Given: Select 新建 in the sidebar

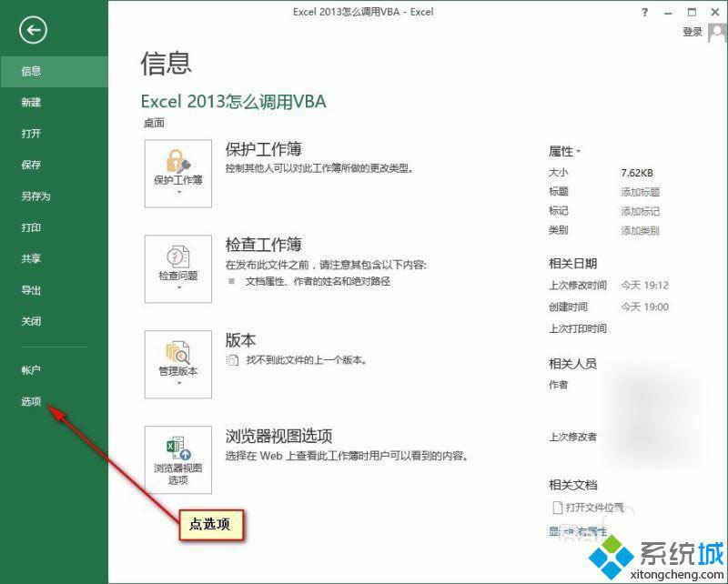Looking at the screenshot, I should point(30,102).
